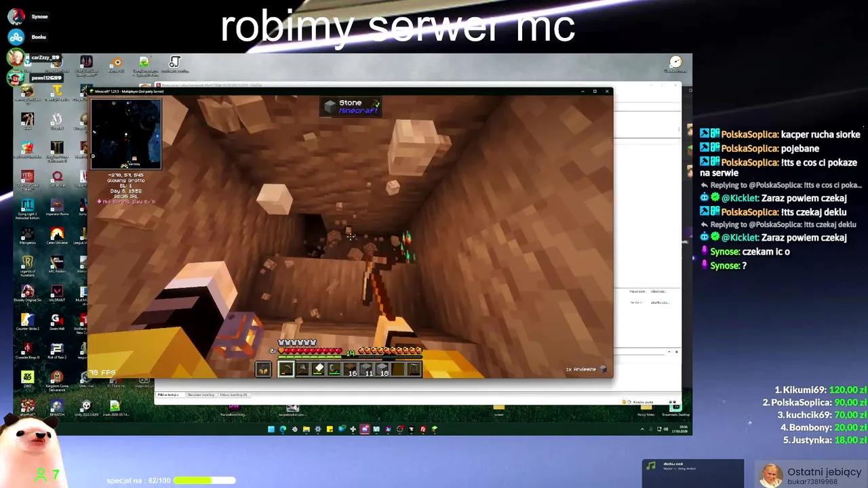
Task: Open the Crusader Kings III shortcut
Action: 27,350
